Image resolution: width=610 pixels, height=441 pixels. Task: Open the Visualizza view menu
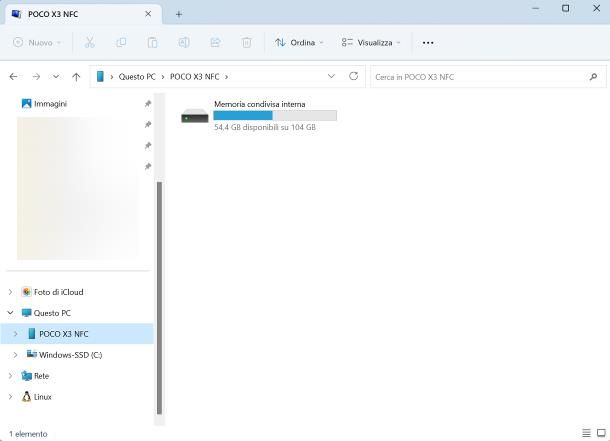pos(371,42)
